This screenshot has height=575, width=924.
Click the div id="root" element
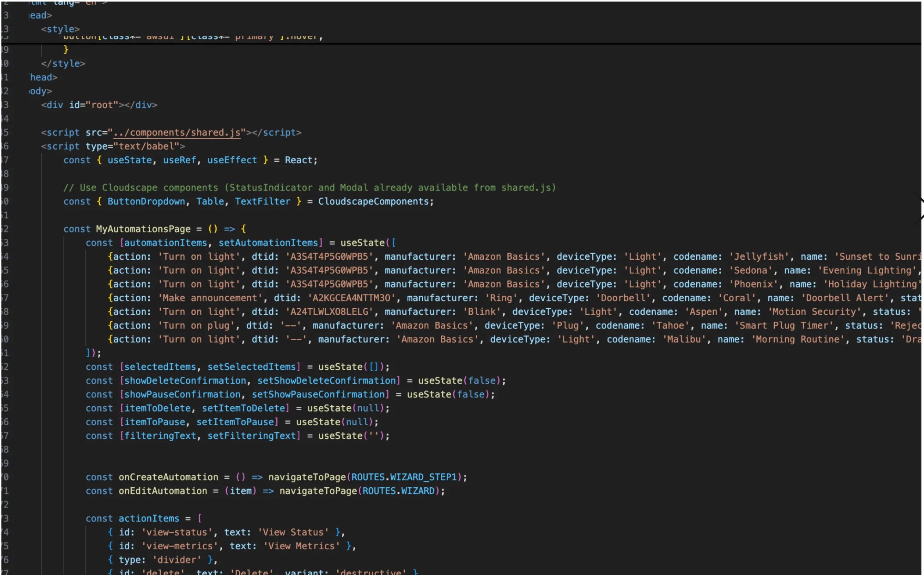99,105
